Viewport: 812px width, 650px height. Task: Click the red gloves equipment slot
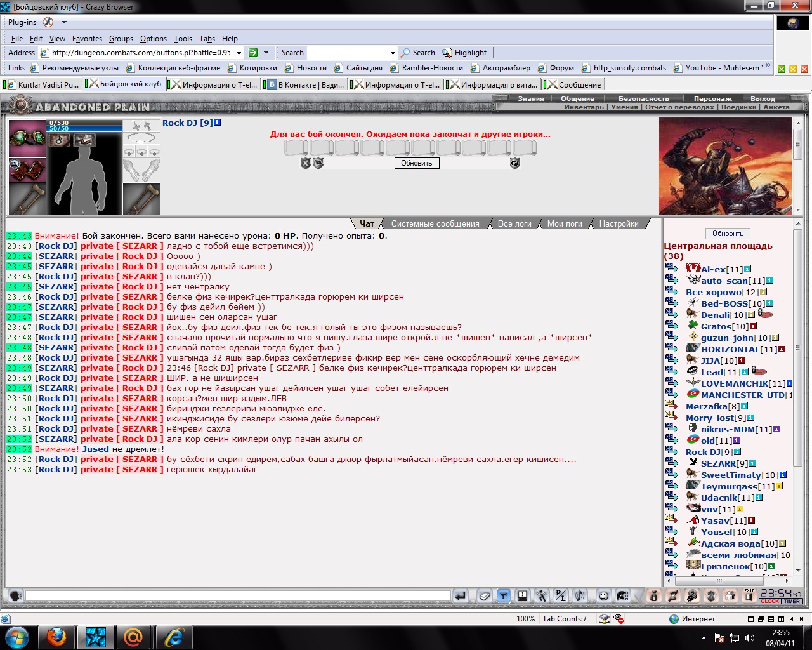pyautogui.click(x=27, y=169)
